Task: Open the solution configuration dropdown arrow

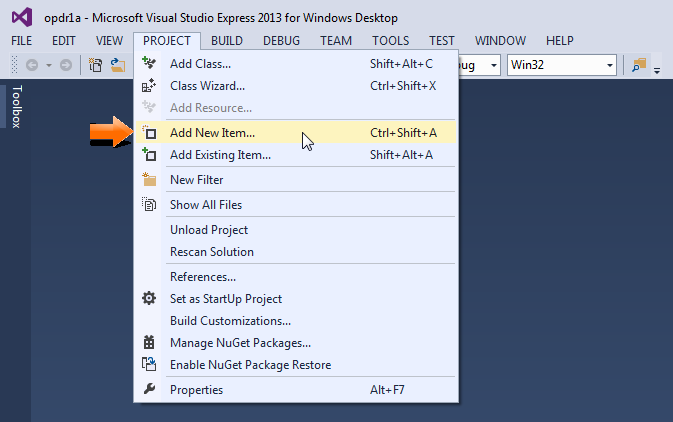Action: [x=494, y=65]
